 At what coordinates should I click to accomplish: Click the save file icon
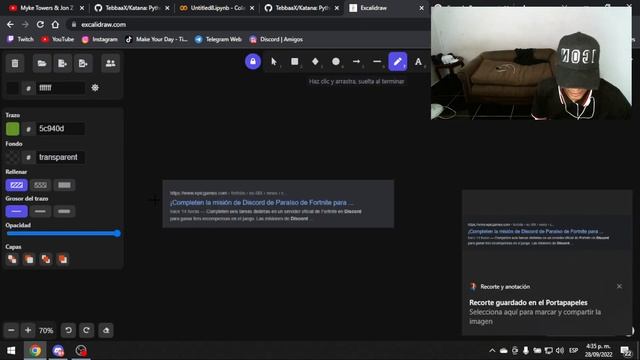[x=62, y=63]
